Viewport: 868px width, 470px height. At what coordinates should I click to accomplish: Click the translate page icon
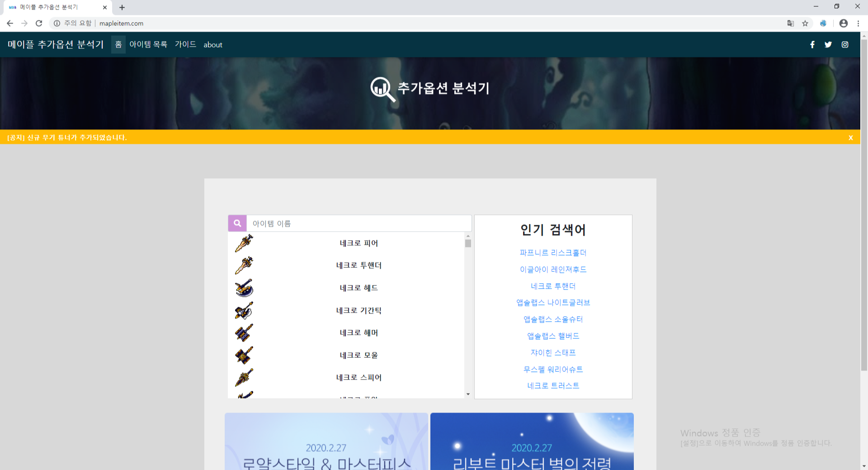(790, 23)
